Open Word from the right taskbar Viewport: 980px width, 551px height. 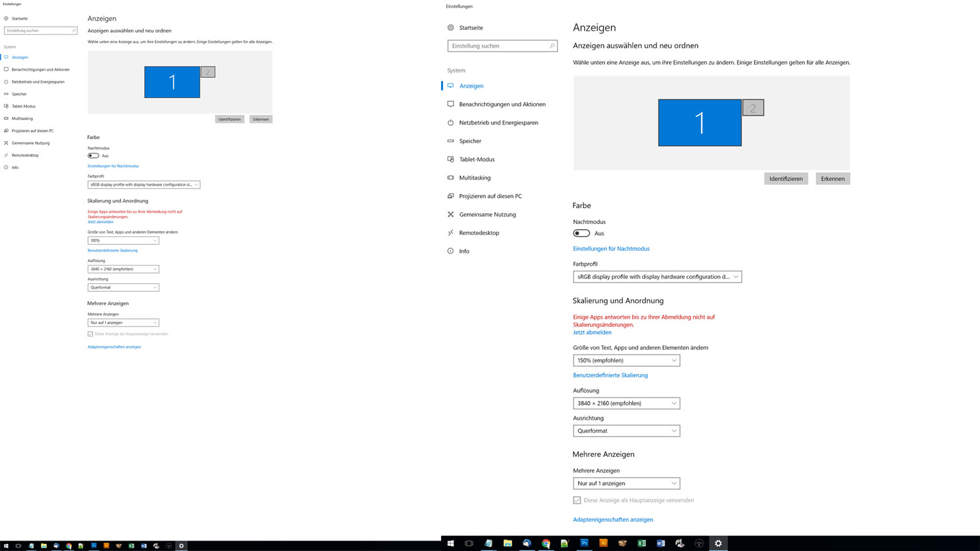coord(661,543)
